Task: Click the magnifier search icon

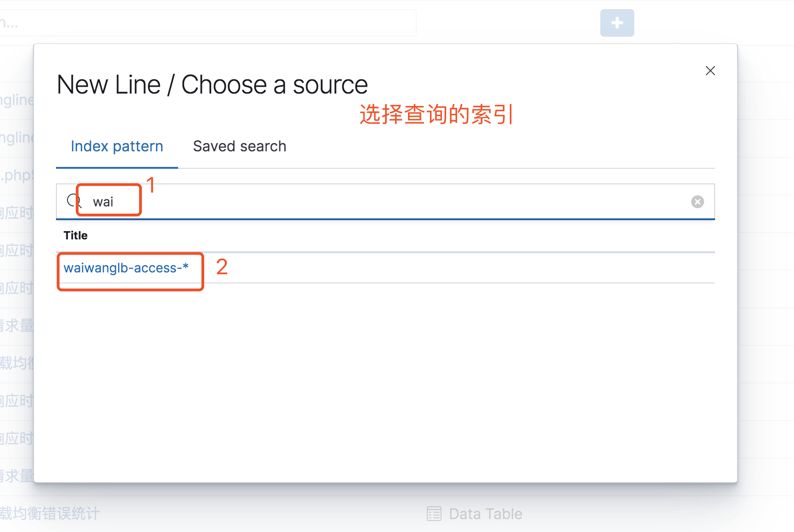Action: click(x=74, y=201)
